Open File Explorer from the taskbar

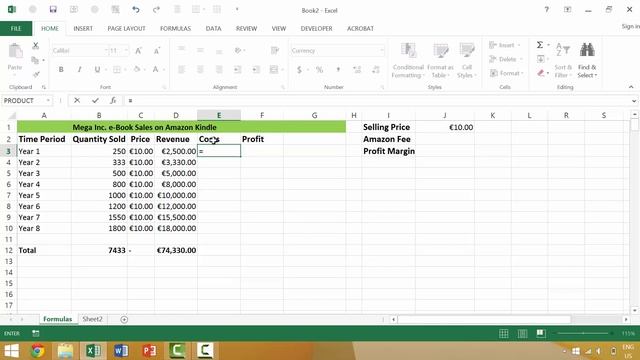65,351
